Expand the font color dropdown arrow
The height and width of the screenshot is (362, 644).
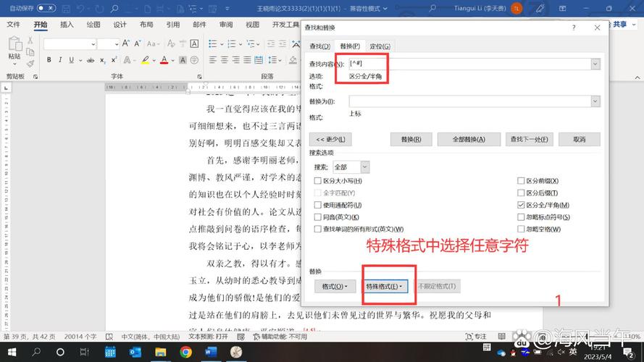[x=173, y=60]
